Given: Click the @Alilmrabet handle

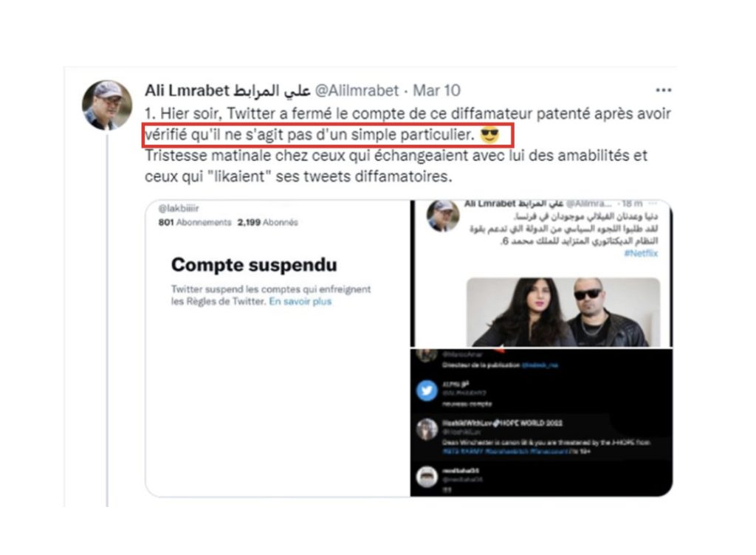Looking at the screenshot, I should (357, 90).
